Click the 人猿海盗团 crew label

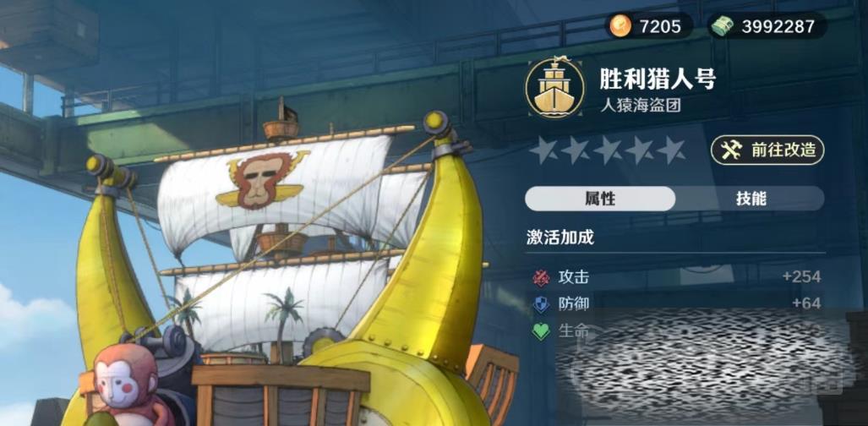[641, 106]
